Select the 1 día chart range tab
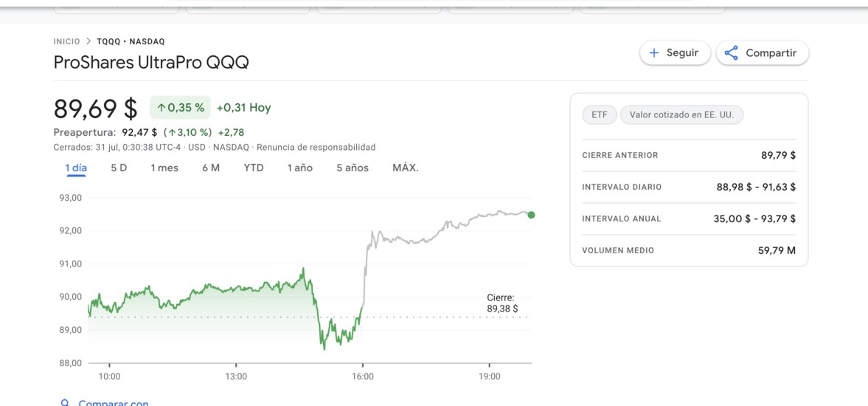This screenshot has height=406, width=868. [x=76, y=168]
